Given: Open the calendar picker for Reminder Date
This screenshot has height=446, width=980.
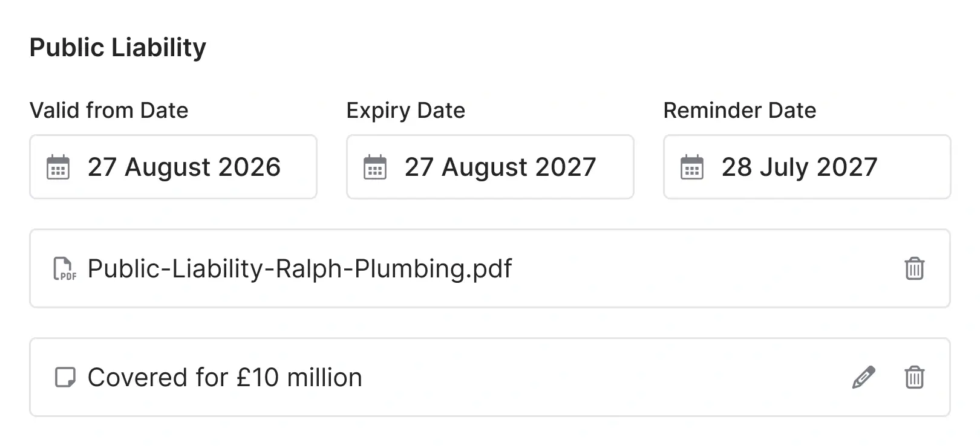Looking at the screenshot, I should [x=691, y=167].
